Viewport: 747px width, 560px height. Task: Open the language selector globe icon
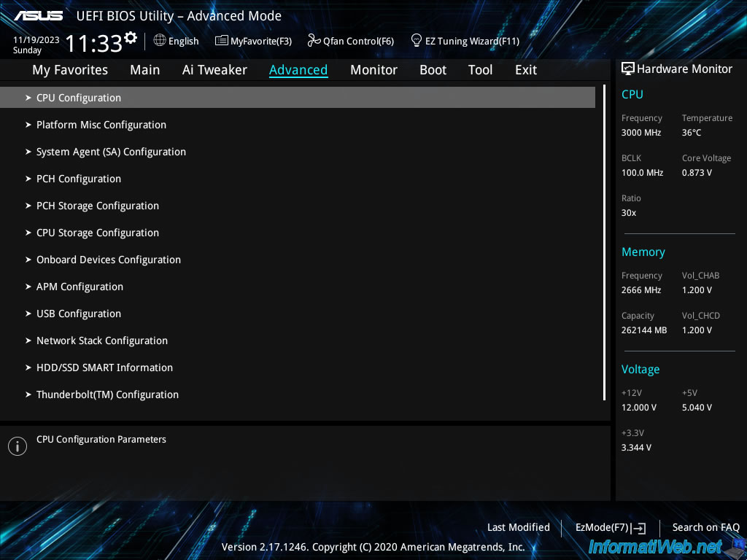tap(159, 41)
